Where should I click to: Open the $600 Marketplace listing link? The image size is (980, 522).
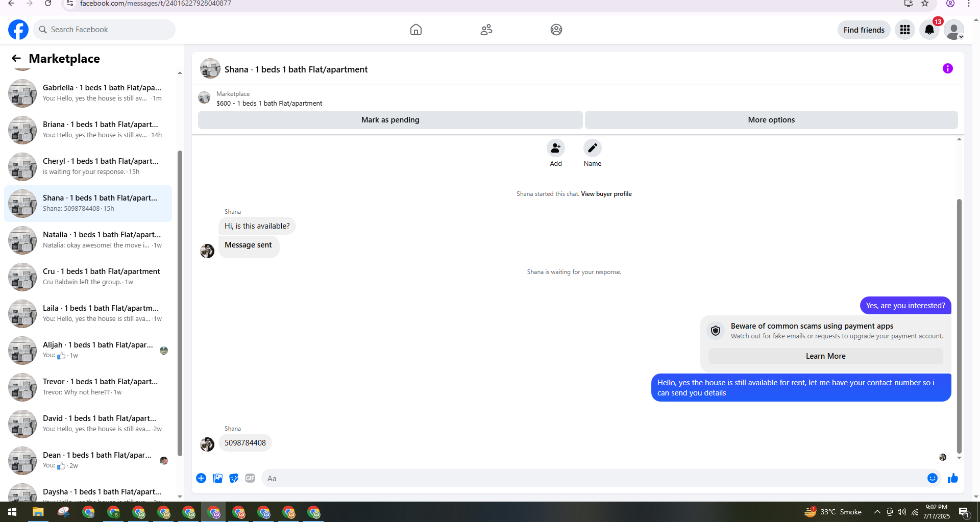pyautogui.click(x=269, y=103)
